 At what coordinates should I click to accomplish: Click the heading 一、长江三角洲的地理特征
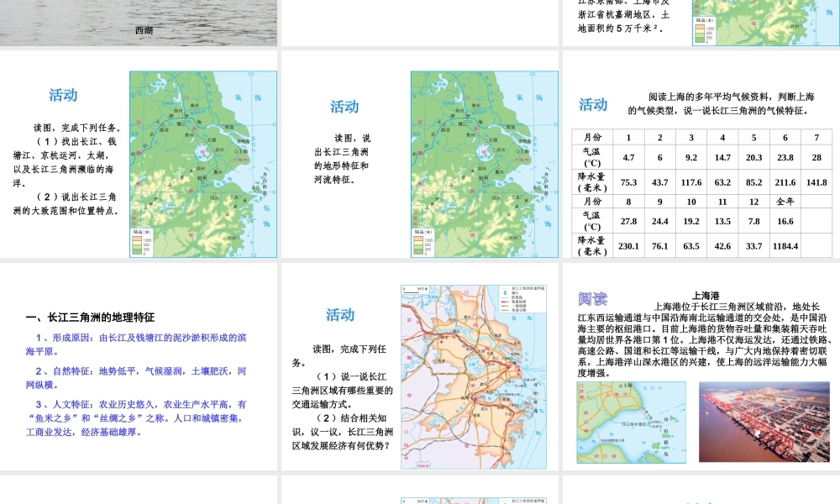(90, 317)
